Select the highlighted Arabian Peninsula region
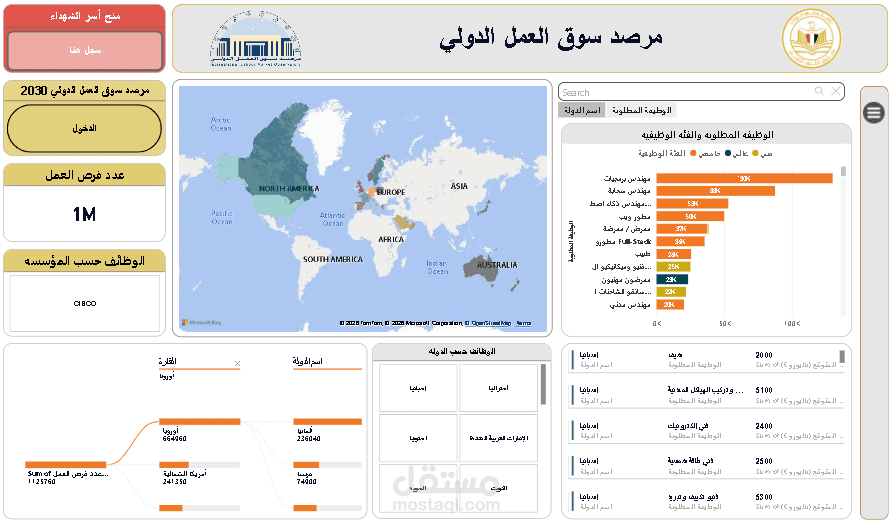Image resolution: width=893 pixels, height=525 pixels. 402,222
